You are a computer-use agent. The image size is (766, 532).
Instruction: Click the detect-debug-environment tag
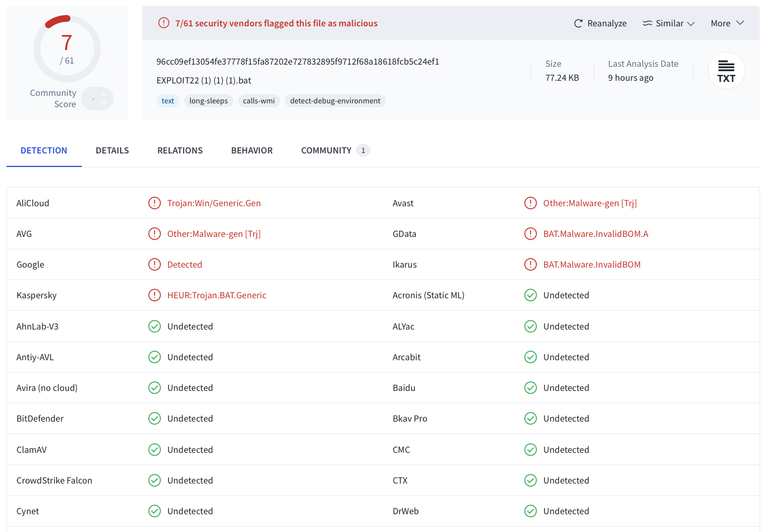[x=335, y=101]
